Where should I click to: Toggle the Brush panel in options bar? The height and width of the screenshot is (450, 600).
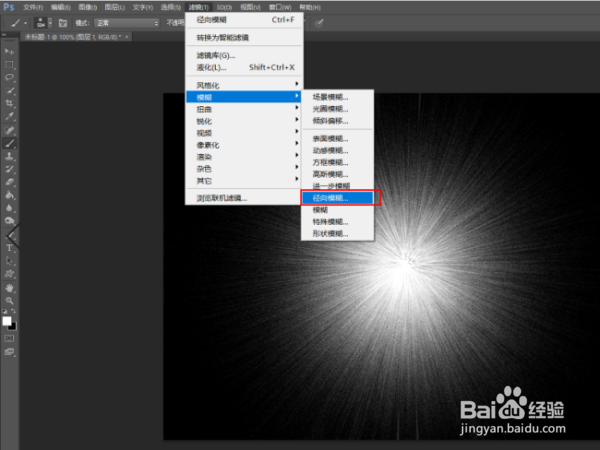tap(63, 23)
